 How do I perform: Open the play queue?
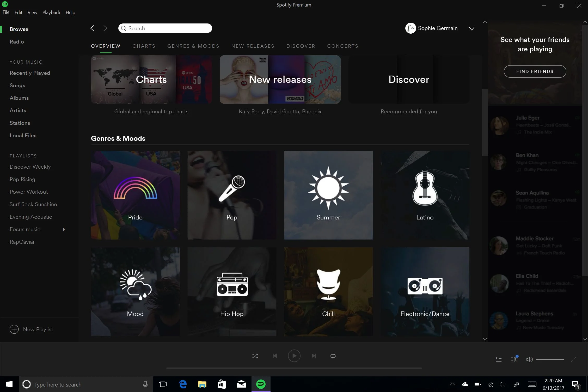498,360
